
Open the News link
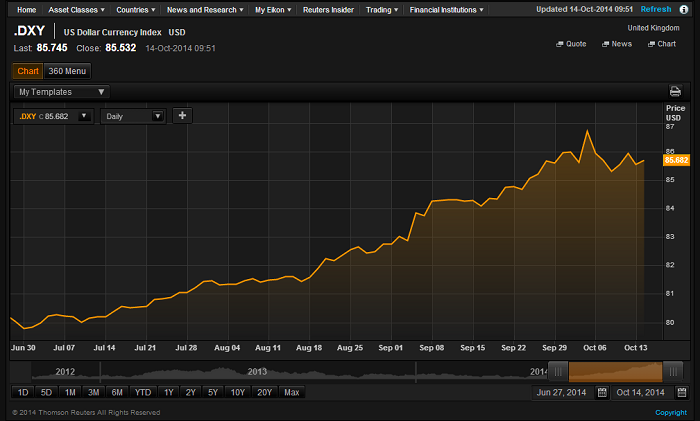click(617, 44)
